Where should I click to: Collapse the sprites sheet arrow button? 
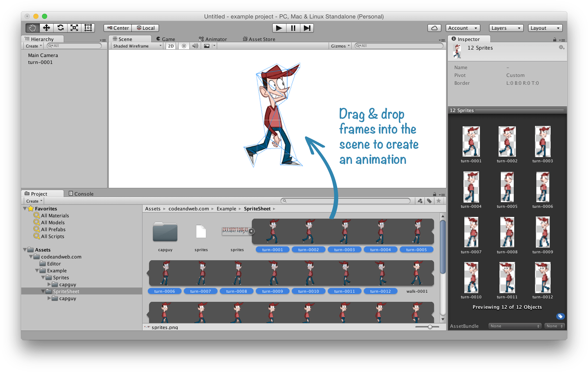251,231
